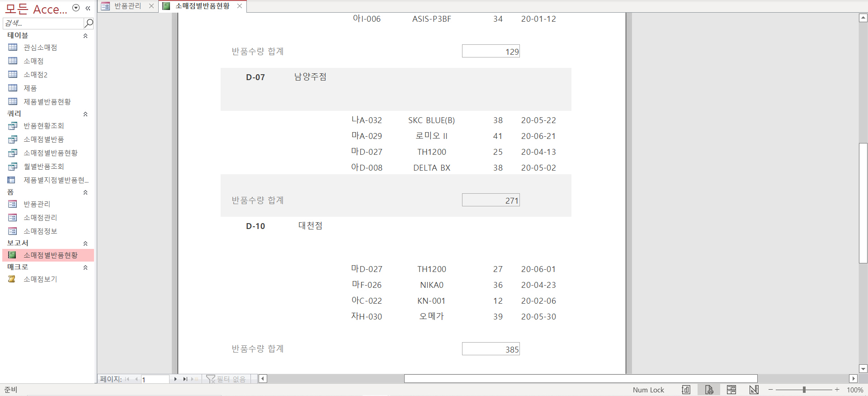Go to next page arrow

175,379
